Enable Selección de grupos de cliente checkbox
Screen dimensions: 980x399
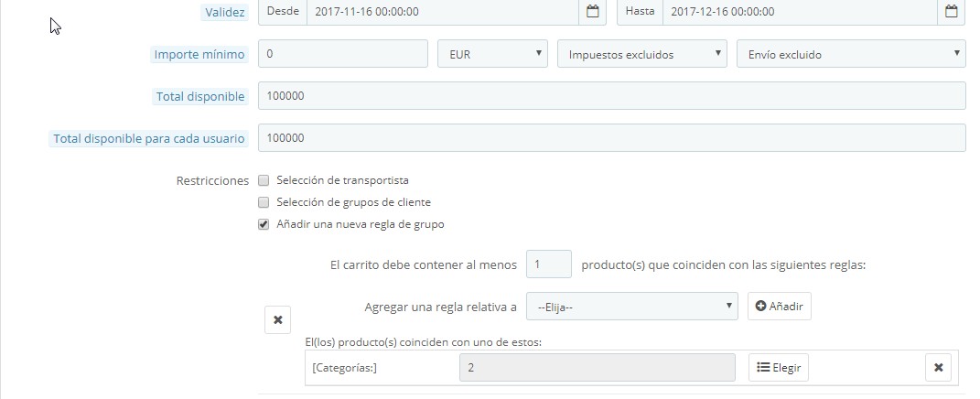[264, 202]
